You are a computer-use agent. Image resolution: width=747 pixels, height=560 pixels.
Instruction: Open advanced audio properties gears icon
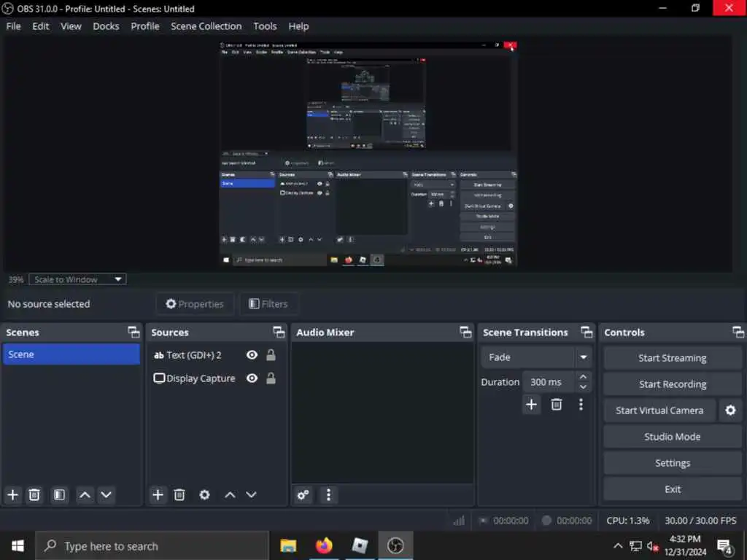pos(303,495)
